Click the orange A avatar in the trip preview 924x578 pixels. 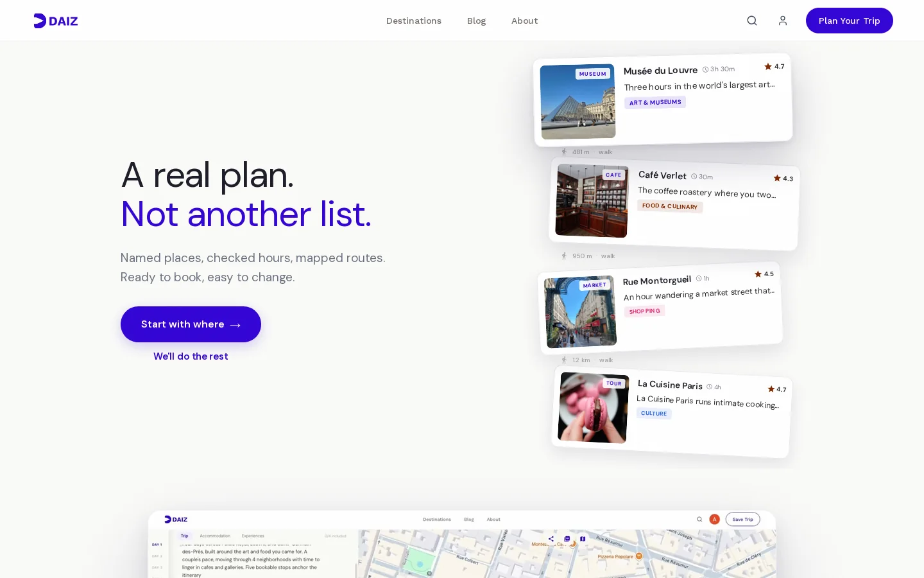tap(714, 520)
